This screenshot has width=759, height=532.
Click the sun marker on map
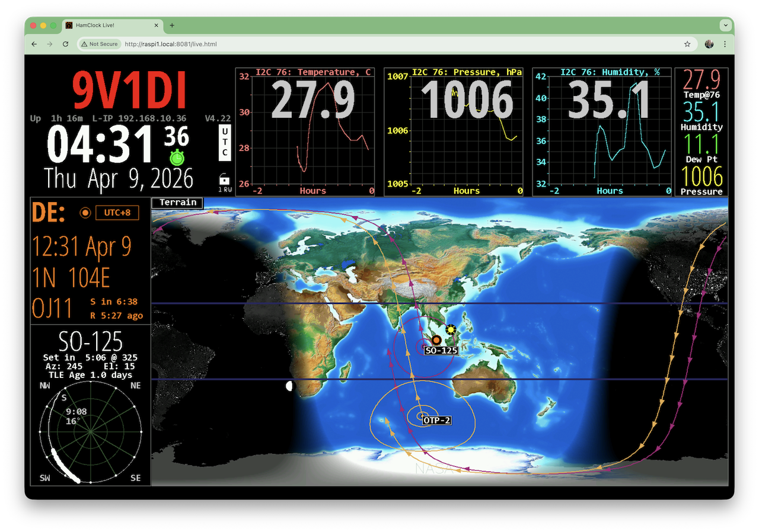[x=451, y=329]
